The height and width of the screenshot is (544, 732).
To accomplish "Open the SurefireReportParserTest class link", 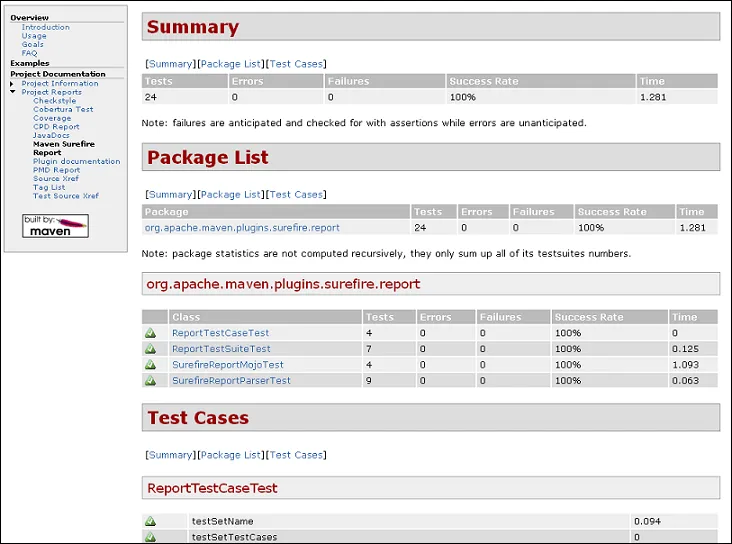I will [x=231, y=381].
